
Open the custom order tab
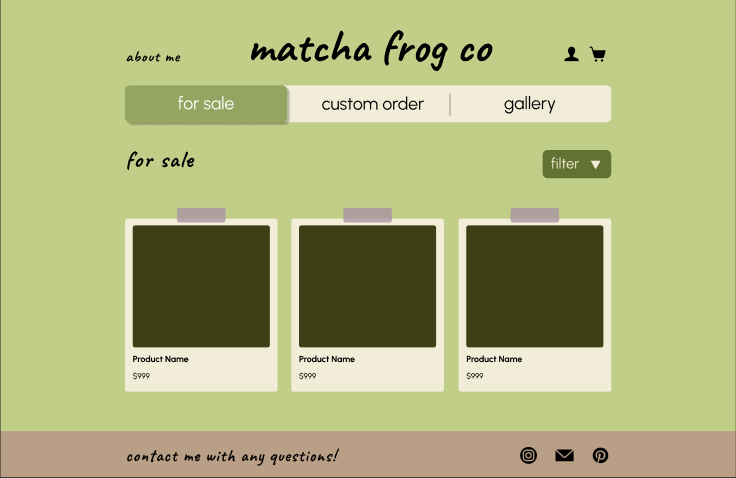(x=372, y=104)
